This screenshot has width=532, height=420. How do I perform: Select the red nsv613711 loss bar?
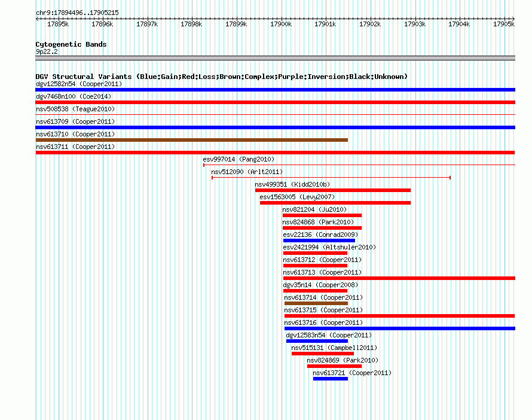click(275, 153)
